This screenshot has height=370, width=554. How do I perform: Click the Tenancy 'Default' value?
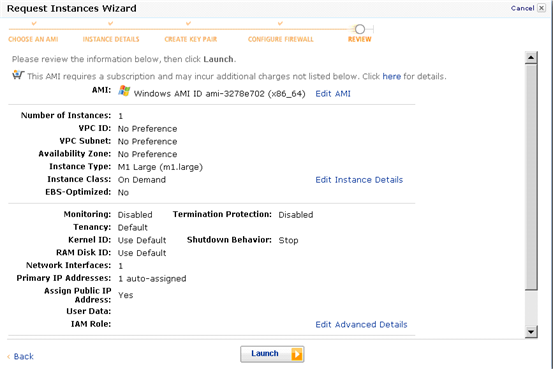[132, 228]
